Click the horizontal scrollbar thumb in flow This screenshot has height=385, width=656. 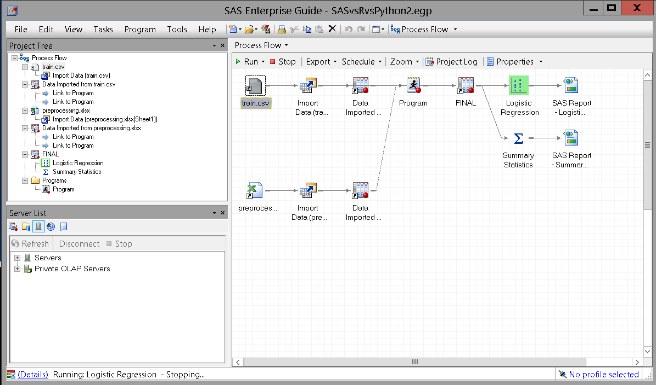pos(415,362)
